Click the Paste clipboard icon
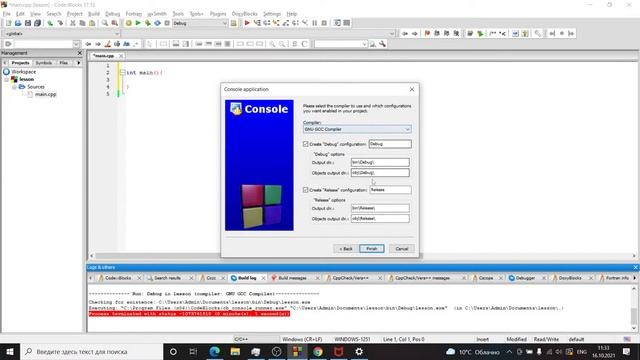 pos(92,23)
